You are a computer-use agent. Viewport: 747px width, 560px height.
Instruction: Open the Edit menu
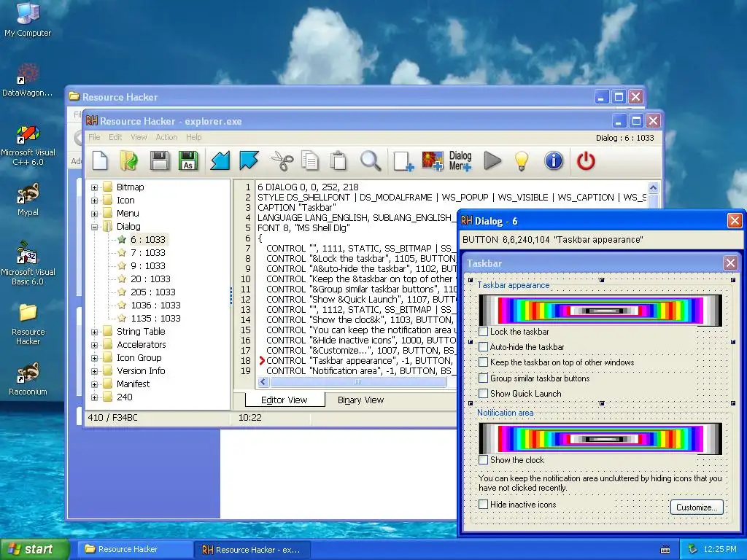point(115,137)
